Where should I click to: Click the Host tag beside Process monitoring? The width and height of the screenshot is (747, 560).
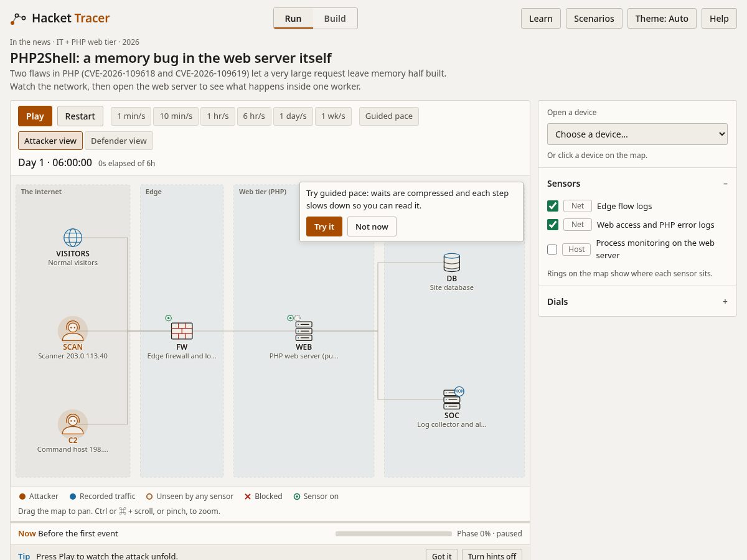(576, 250)
